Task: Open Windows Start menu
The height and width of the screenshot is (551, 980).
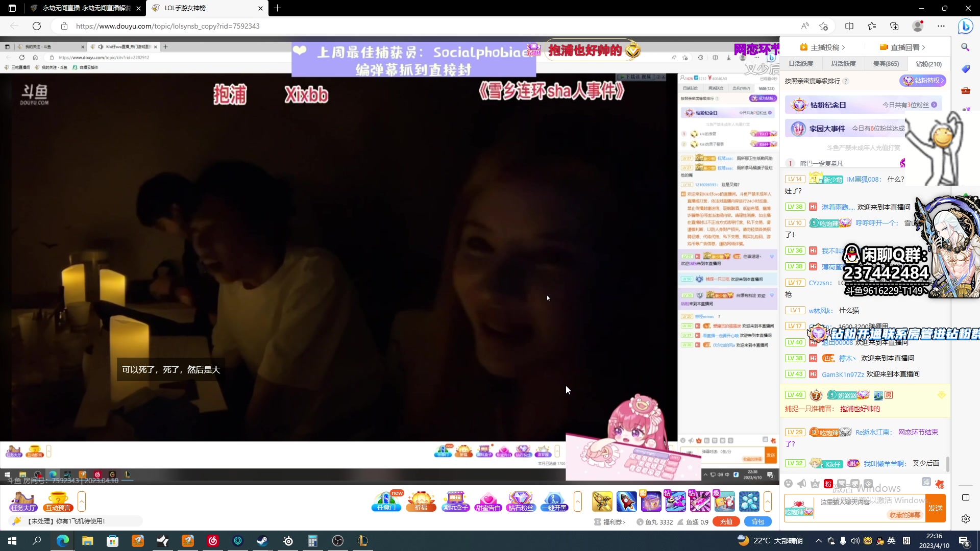Action: 12,541
